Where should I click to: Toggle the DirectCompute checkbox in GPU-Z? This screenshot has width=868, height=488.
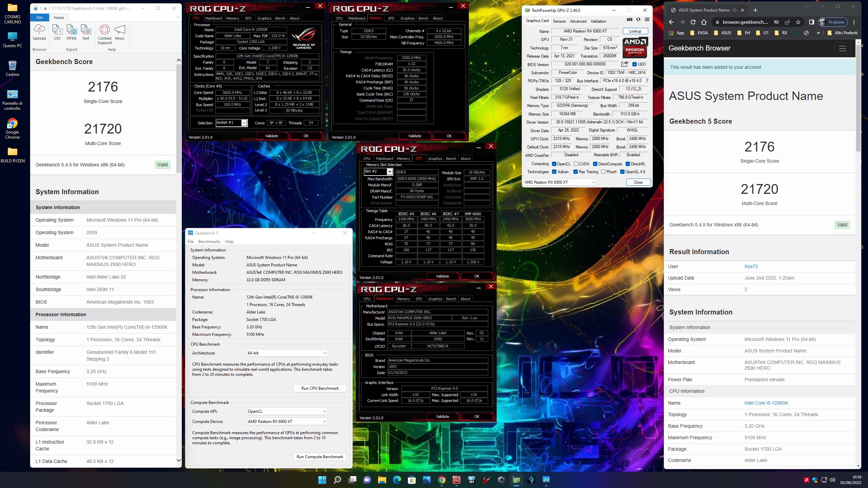click(595, 164)
